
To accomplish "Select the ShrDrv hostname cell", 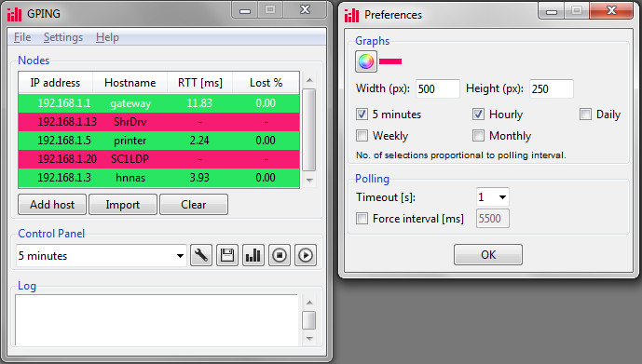I will tap(130, 122).
